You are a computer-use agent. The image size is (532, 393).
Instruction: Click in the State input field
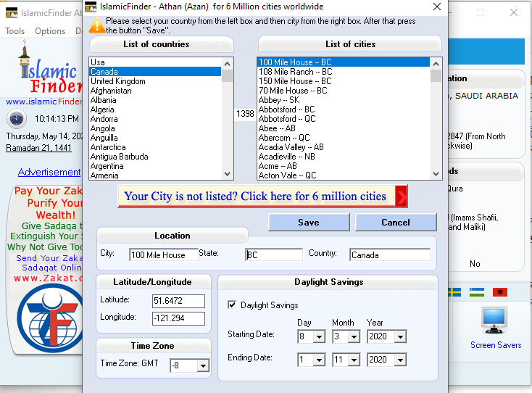[274, 255]
